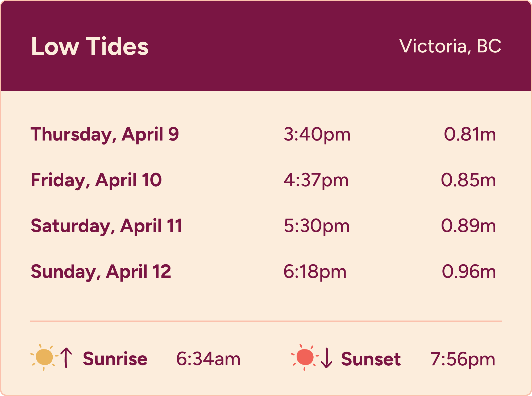This screenshot has width=532, height=396.
Task: Click the Low Tides title
Action: point(90,46)
